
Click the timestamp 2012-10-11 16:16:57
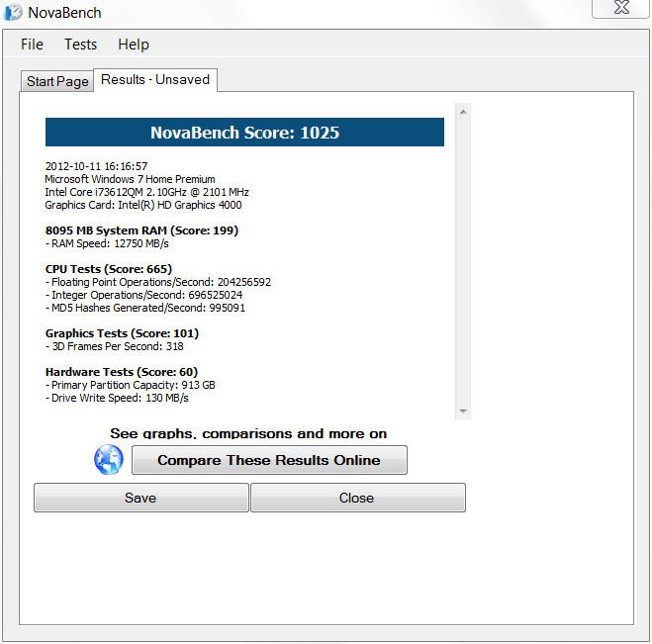tap(96, 166)
